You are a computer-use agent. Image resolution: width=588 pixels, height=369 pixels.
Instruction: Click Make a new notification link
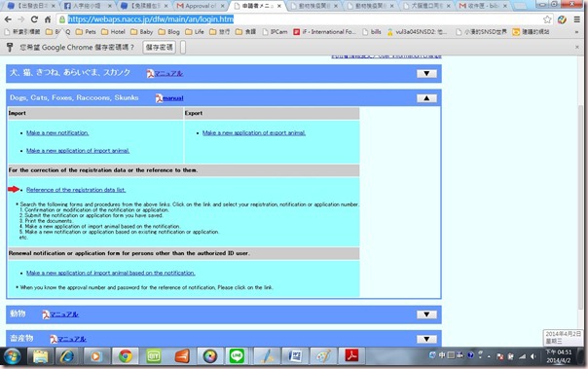[57, 132]
